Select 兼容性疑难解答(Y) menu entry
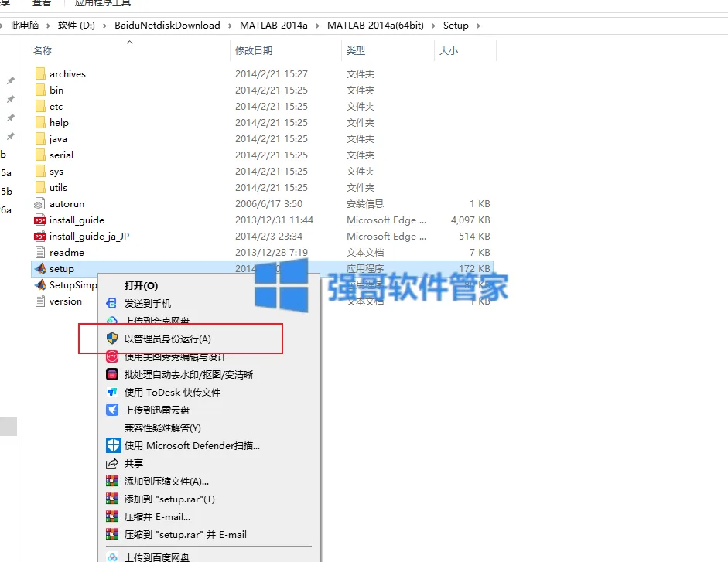Viewport: 728px width, 562px height. tap(162, 428)
